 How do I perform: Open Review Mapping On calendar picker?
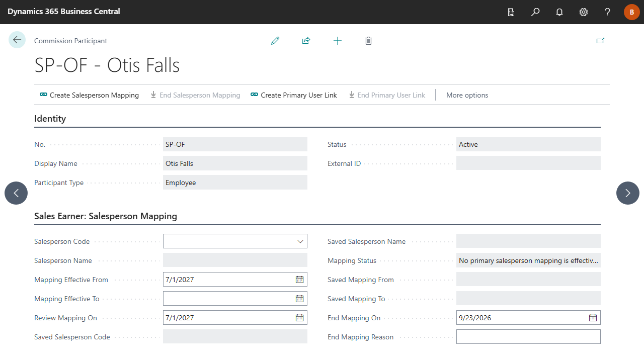point(299,318)
